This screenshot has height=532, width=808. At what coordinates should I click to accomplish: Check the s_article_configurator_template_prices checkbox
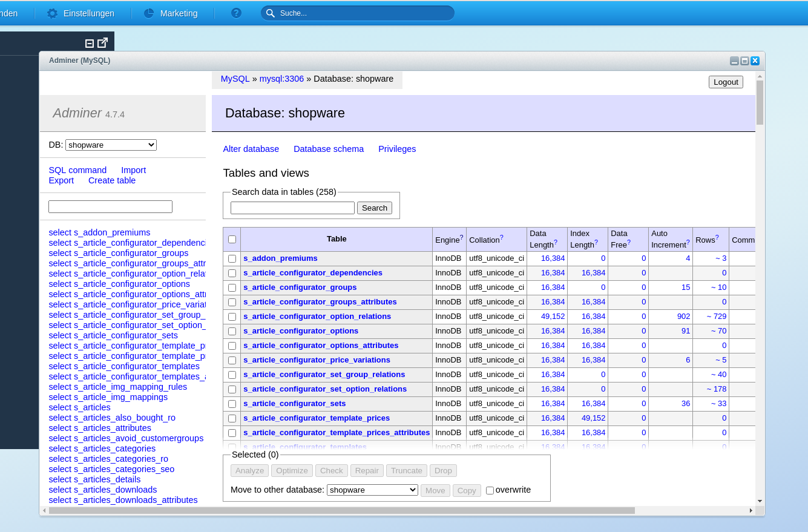232,418
